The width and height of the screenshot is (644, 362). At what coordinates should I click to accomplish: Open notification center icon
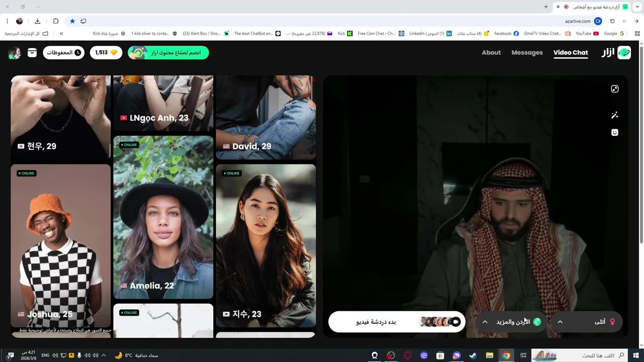tap(10, 355)
